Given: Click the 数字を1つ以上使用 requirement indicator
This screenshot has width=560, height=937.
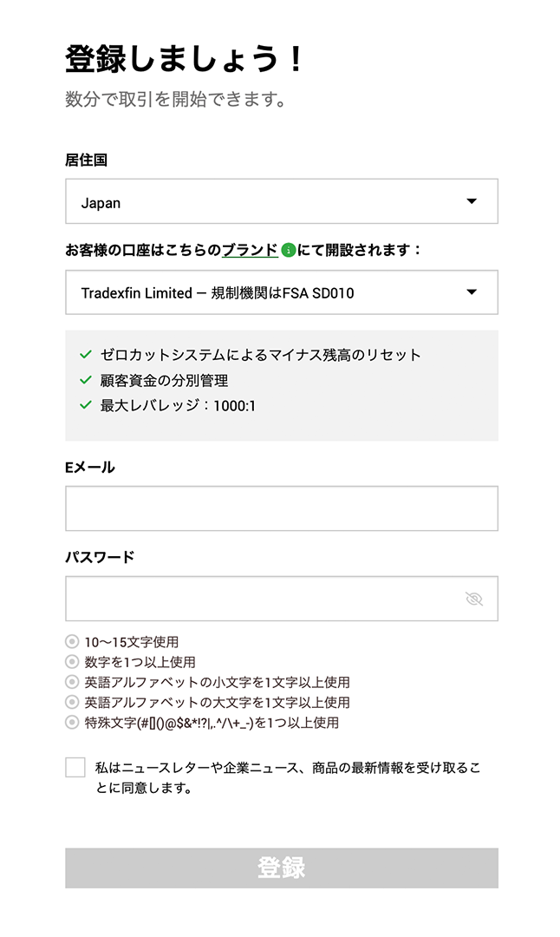Looking at the screenshot, I should click(x=72, y=662).
